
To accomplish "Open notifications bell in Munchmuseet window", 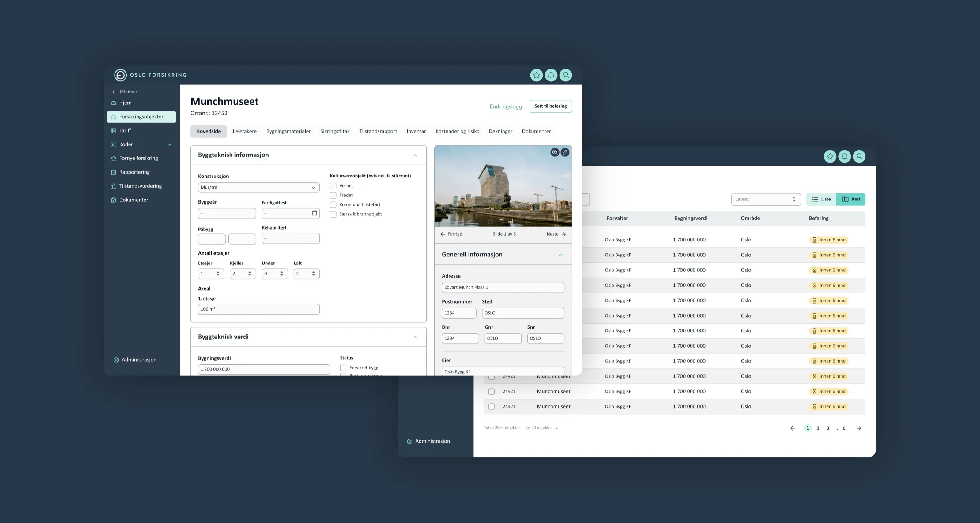I will click(x=551, y=75).
